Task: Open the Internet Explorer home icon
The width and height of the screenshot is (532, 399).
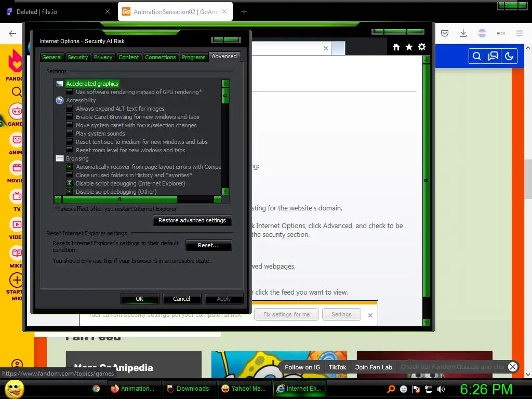Action: click(396, 47)
